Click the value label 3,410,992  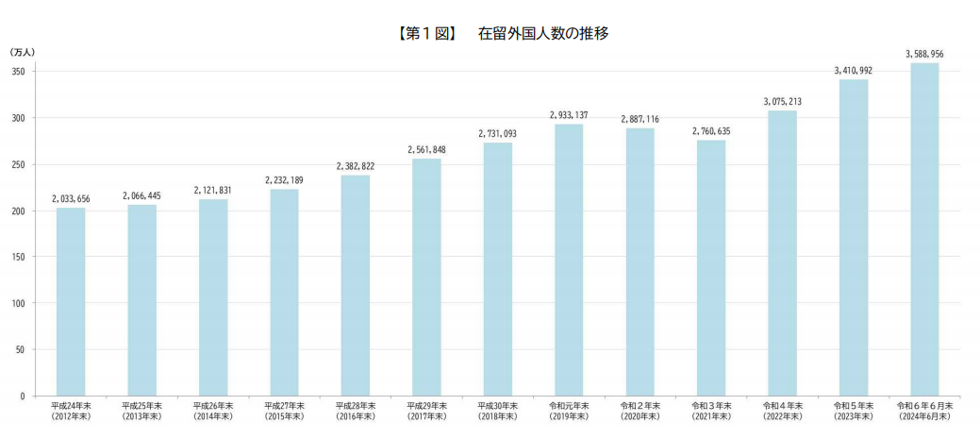(853, 71)
